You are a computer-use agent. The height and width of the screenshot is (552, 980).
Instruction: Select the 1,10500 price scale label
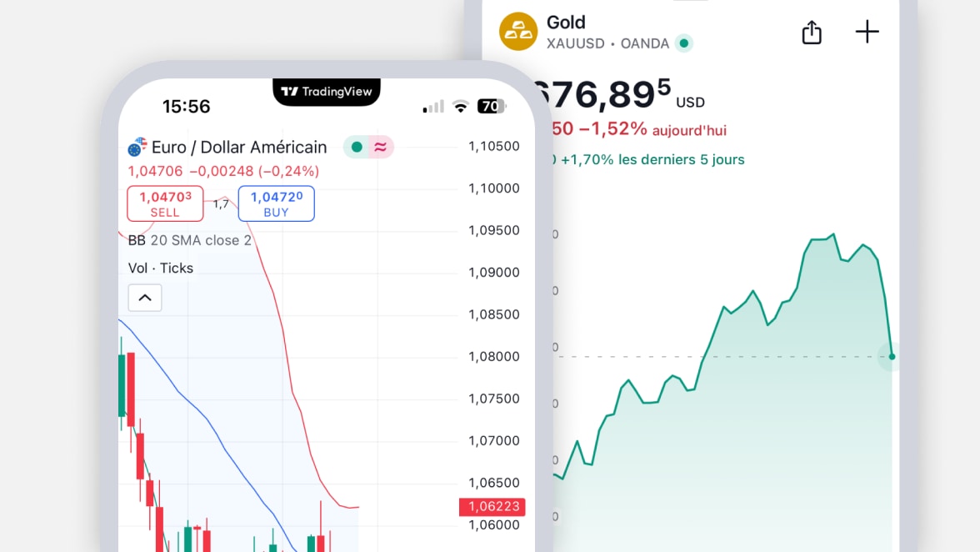(x=496, y=146)
